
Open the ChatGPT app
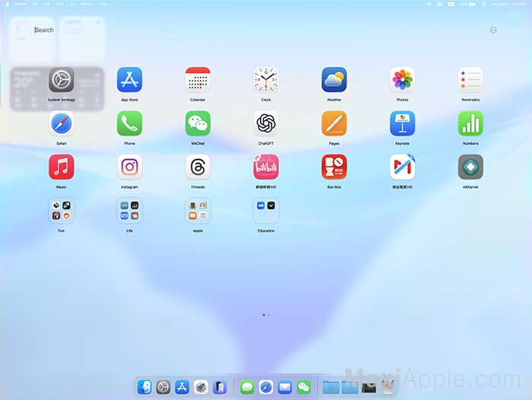click(x=266, y=123)
